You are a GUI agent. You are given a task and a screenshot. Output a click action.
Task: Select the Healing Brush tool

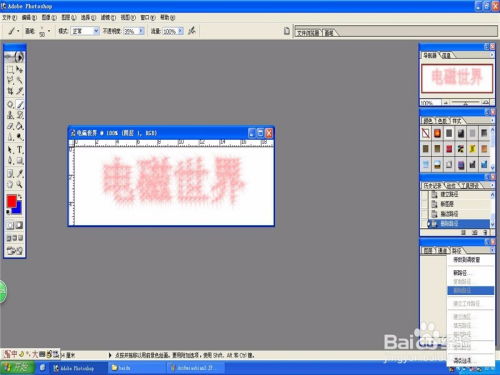[x=10, y=104]
